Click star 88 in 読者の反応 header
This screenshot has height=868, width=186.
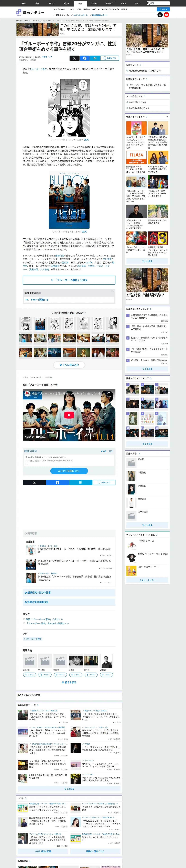coord(103,451)
